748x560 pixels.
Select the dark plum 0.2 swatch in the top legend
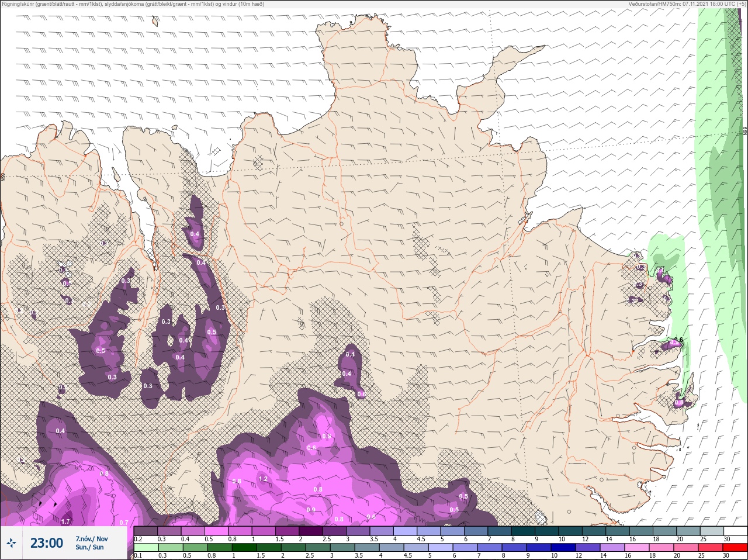click(x=146, y=531)
